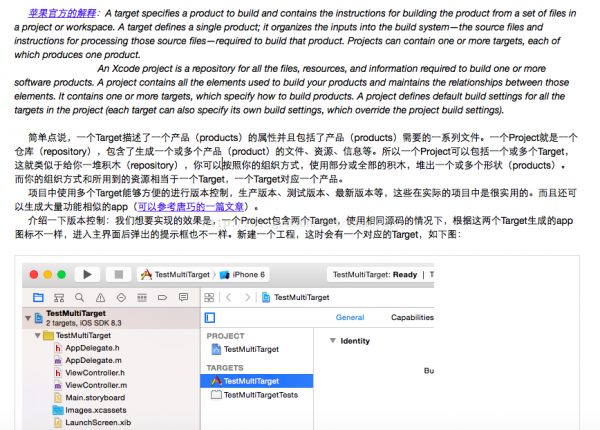Select the TestMultiTarget app target
Image resolution: width=600 pixels, height=430 pixels.
[257, 381]
